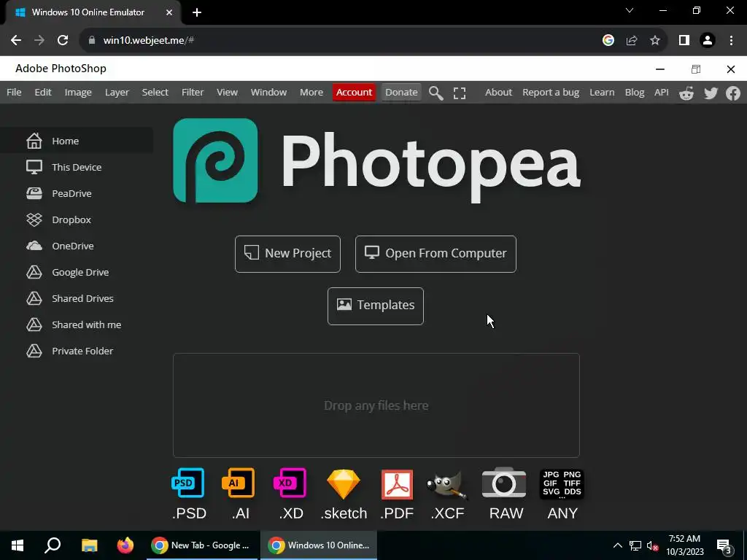This screenshot has width=747, height=560.
Task: Select the ANY formats icon
Action: coord(562,484)
